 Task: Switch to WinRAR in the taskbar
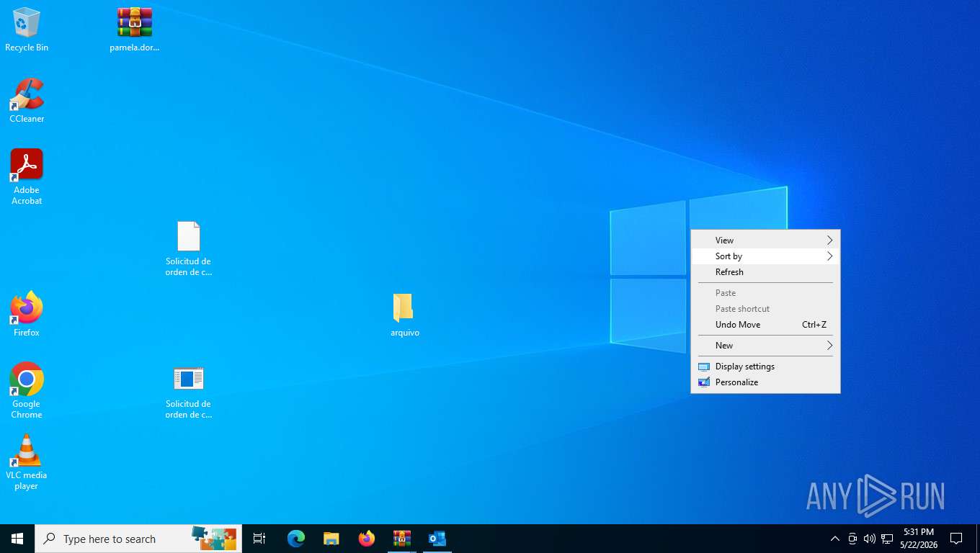click(x=402, y=539)
